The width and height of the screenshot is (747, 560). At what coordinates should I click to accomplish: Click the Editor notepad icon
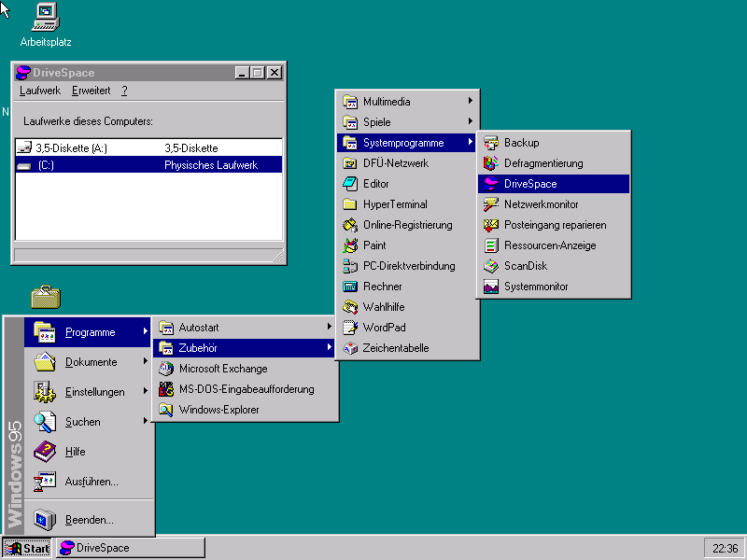pyautogui.click(x=350, y=183)
